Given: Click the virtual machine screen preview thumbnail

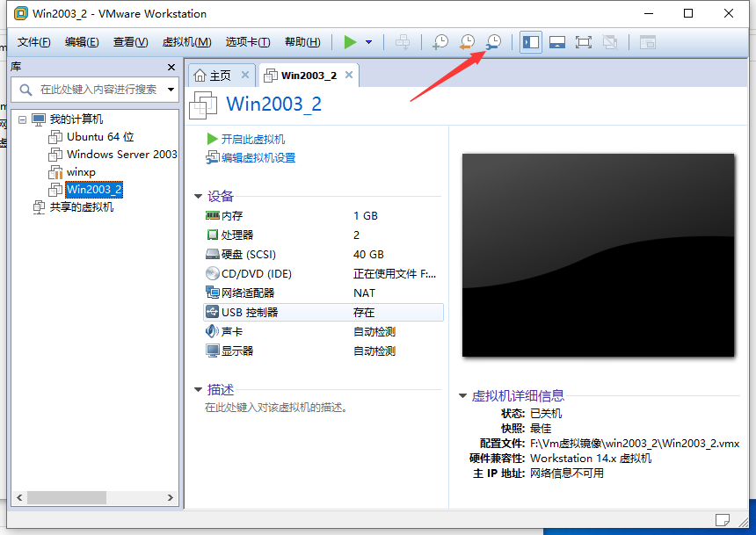Looking at the screenshot, I should (598, 256).
